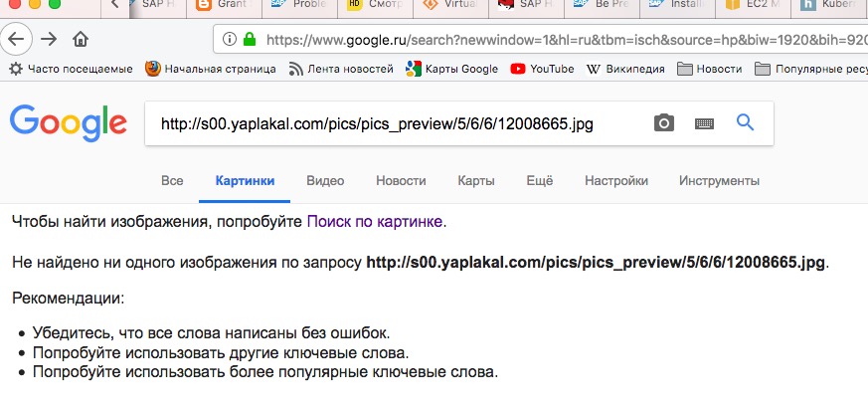Open the YouTube bookmark
The width and height of the screenshot is (868, 407).
[x=542, y=70]
